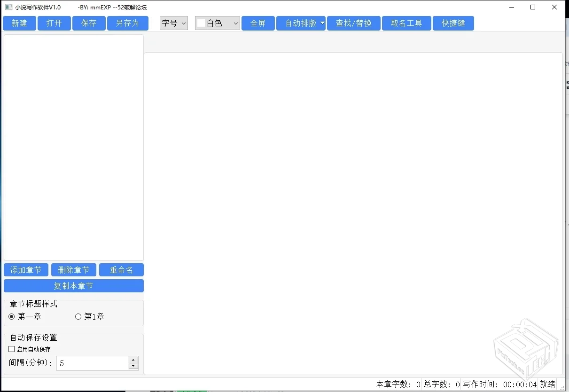Launch the 取名工具 naming tool
This screenshot has width=569, height=392.
(406, 23)
